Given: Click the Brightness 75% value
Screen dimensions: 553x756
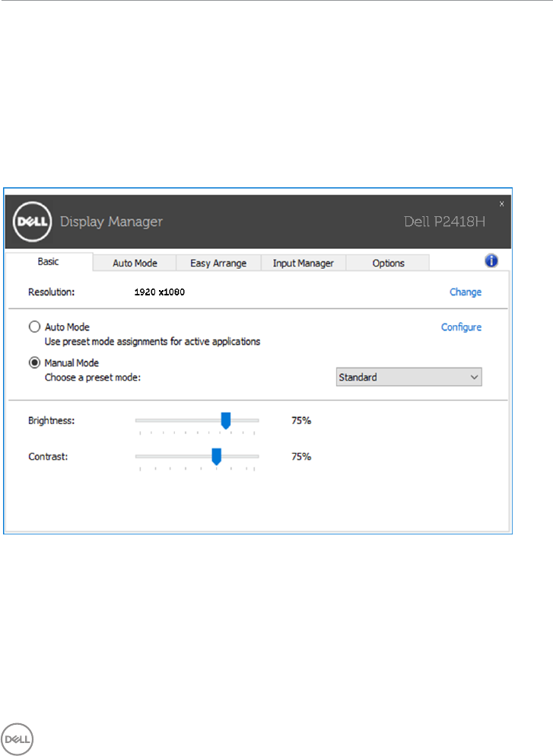Looking at the screenshot, I should [x=301, y=420].
